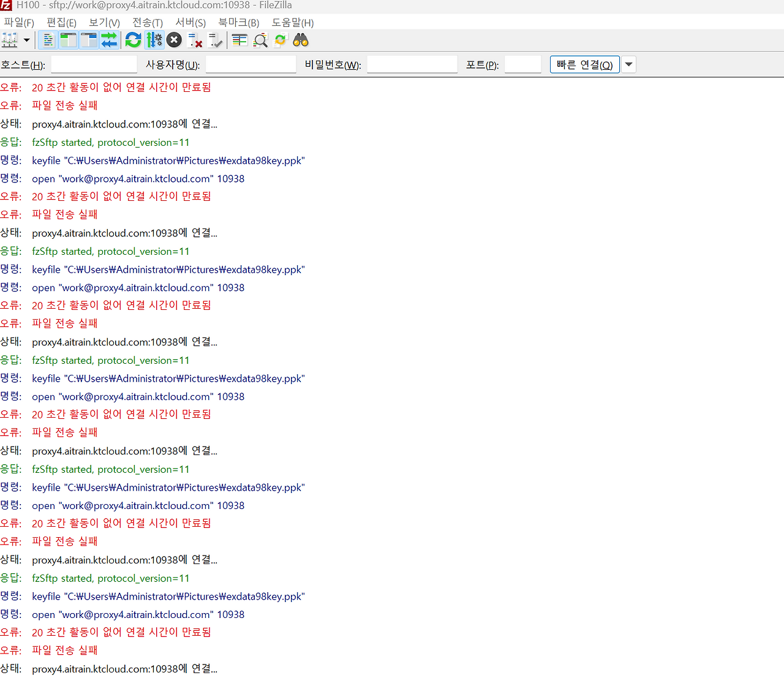Viewport: 784px width, 678px height.
Task: Open recursive file search (binoculars)
Action: [301, 40]
